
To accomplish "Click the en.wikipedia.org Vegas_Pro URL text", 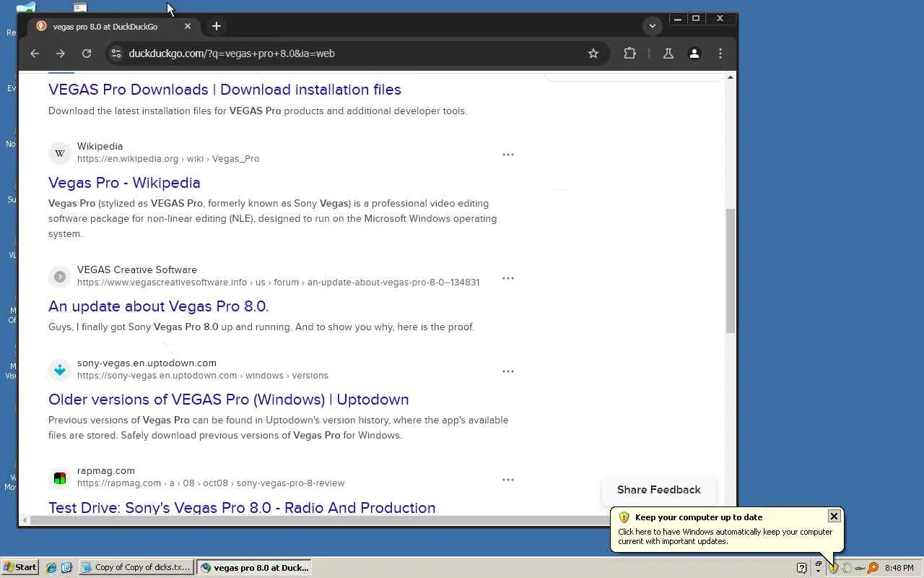I will coord(168,159).
